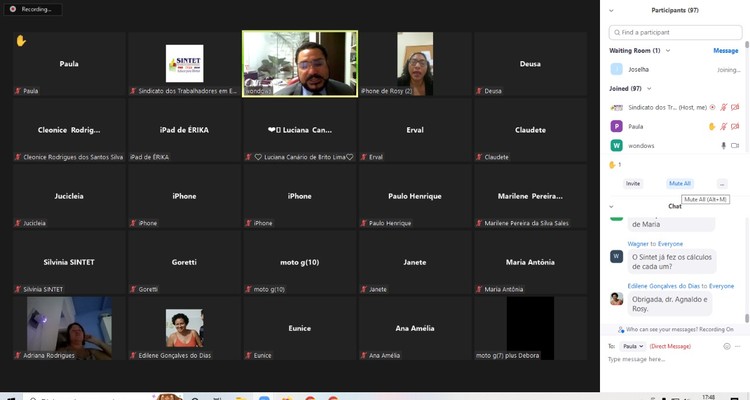Screen dimensions: 750x400
Task: Collapse the Joined participants section
Action: tap(646, 88)
